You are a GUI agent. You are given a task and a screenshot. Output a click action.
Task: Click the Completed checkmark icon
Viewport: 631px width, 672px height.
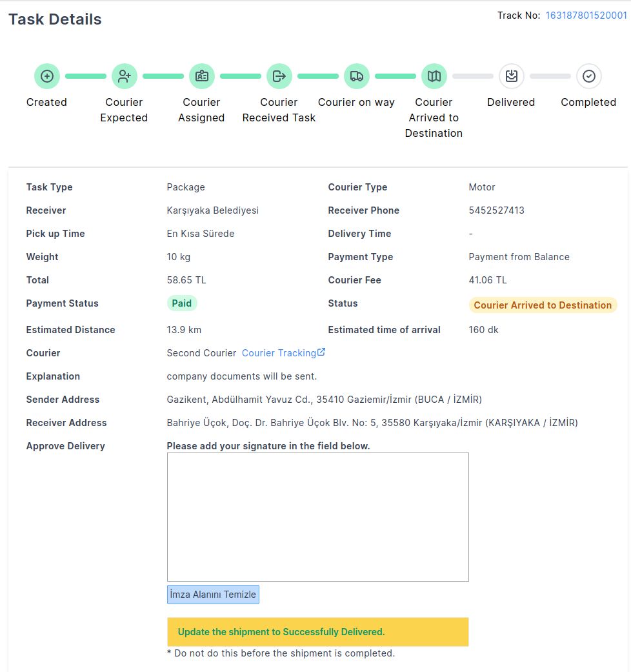[589, 76]
